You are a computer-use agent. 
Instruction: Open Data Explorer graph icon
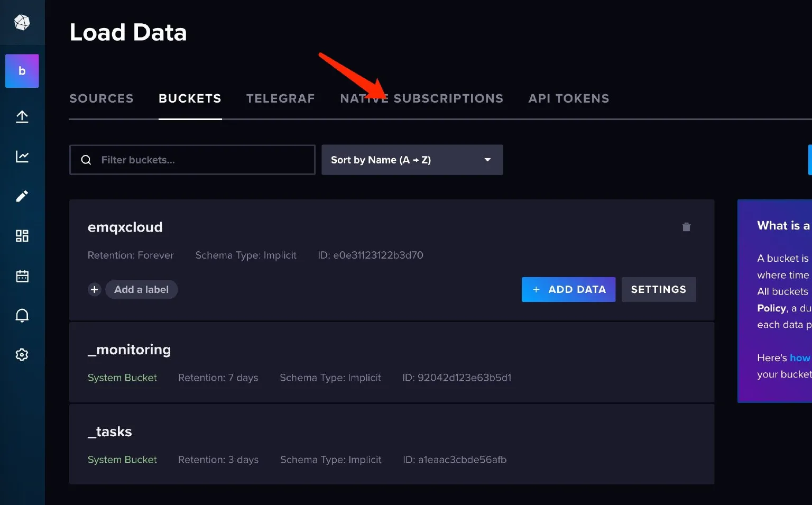(x=22, y=156)
